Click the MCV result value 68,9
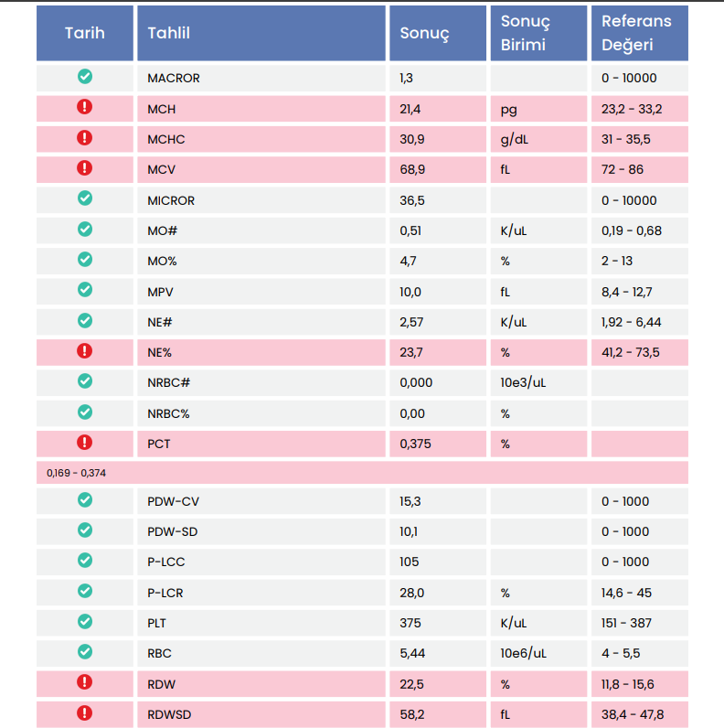The width and height of the screenshot is (724, 728). pyautogui.click(x=412, y=169)
